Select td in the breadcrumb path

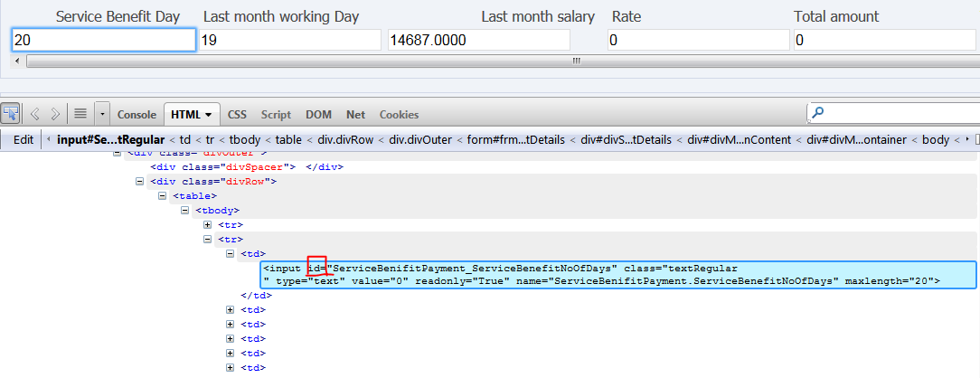tap(185, 140)
